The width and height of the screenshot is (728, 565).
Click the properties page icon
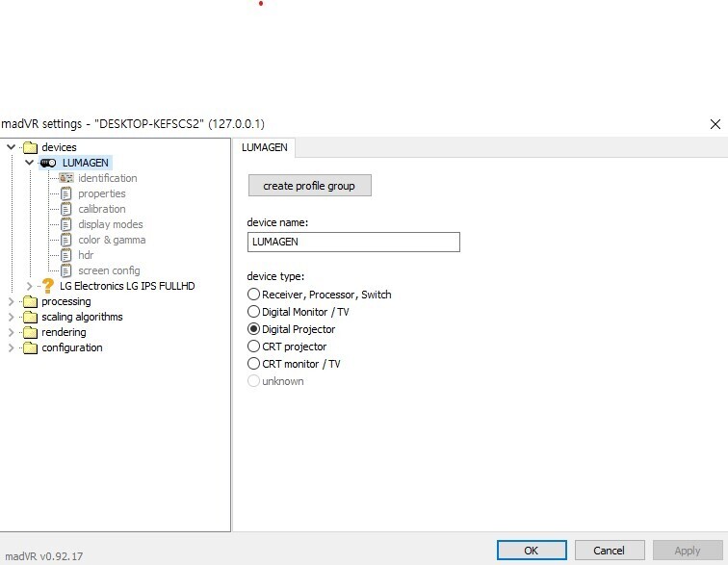pyautogui.click(x=66, y=193)
